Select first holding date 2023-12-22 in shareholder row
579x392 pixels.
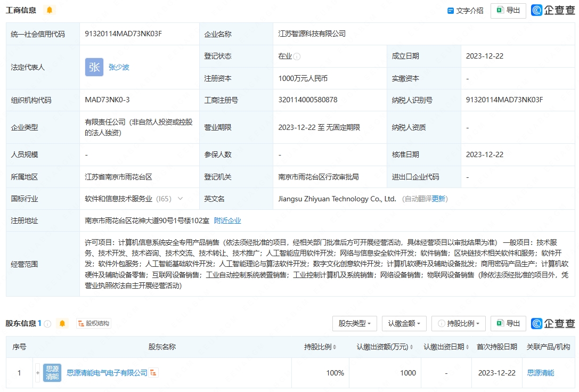[496, 373]
